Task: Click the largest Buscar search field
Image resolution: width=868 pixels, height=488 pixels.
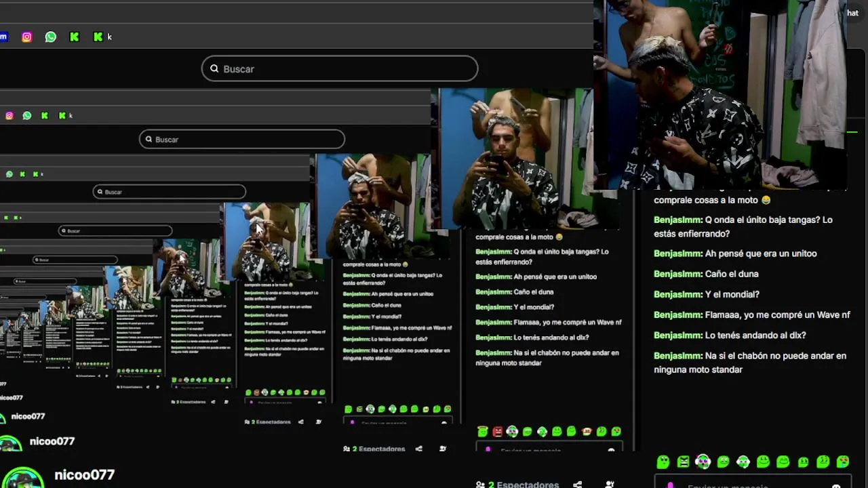Action: click(x=340, y=68)
